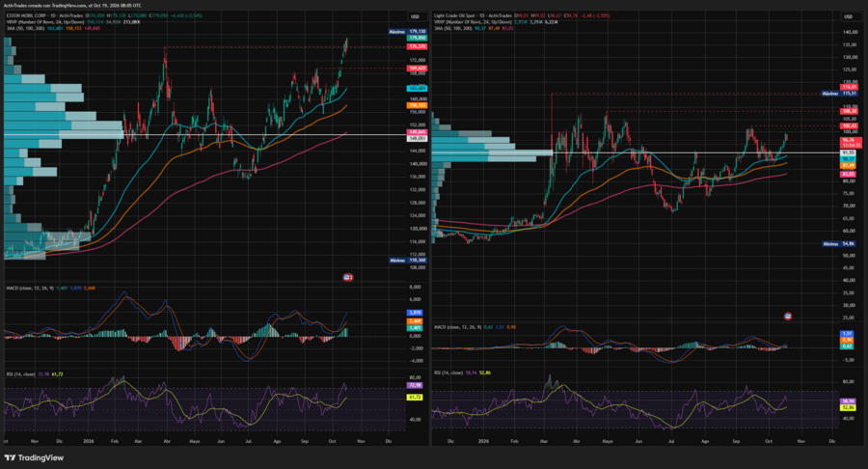Click the pink 149,845 moving average label
868x469 pixels.
(417, 132)
